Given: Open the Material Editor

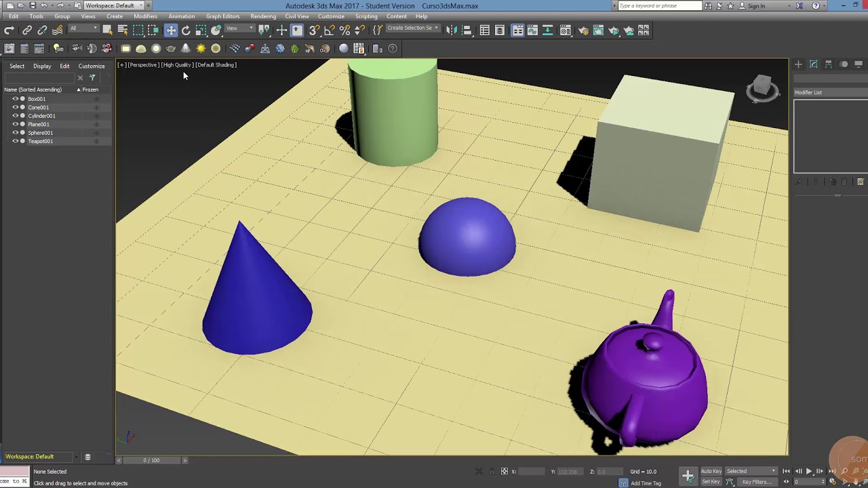Looking at the screenshot, I should pyautogui.click(x=565, y=30).
